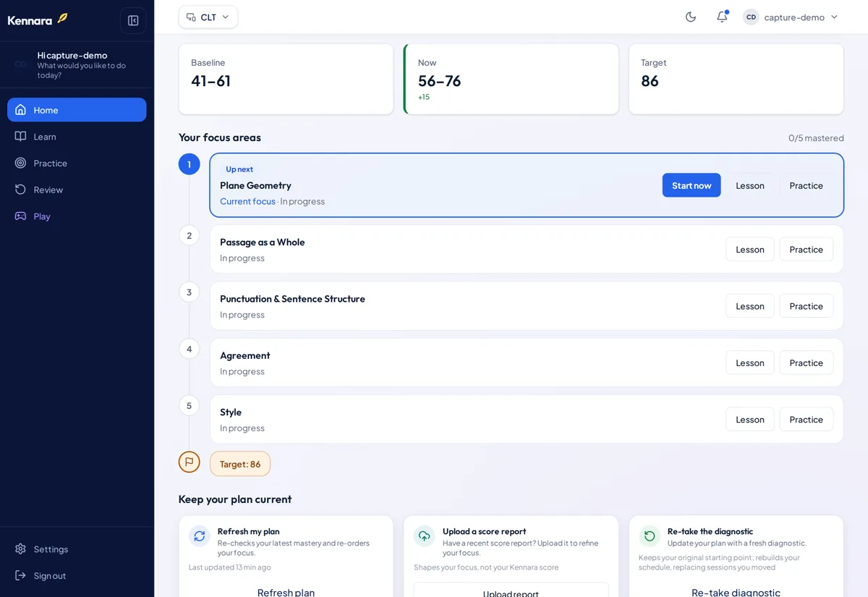This screenshot has width=868, height=597.
Task: Practice Passage as a Whole
Action: tap(807, 250)
